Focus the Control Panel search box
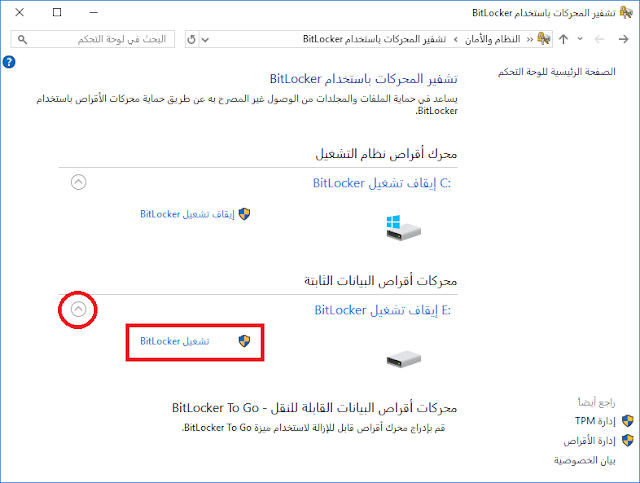This screenshot has width=640, height=483. point(93,39)
